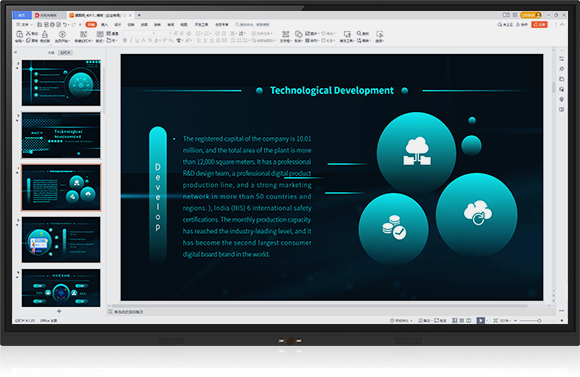Click the Clear Formatting eraser icon
Viewport: 580px width, 377px height.
point(188,33)
